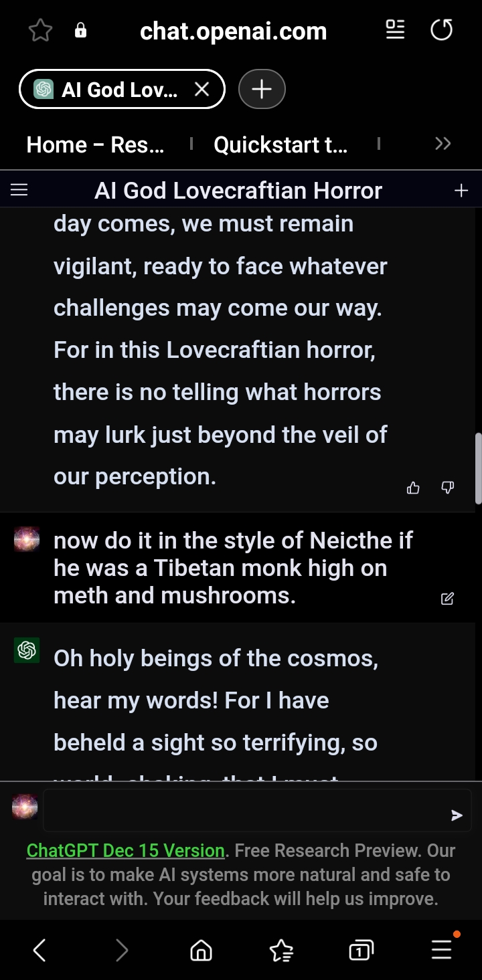Thumbs up the Lovecraftian response
Image resolution: width=482 pixels, height=980 pixels.
(x=413, y=488)
